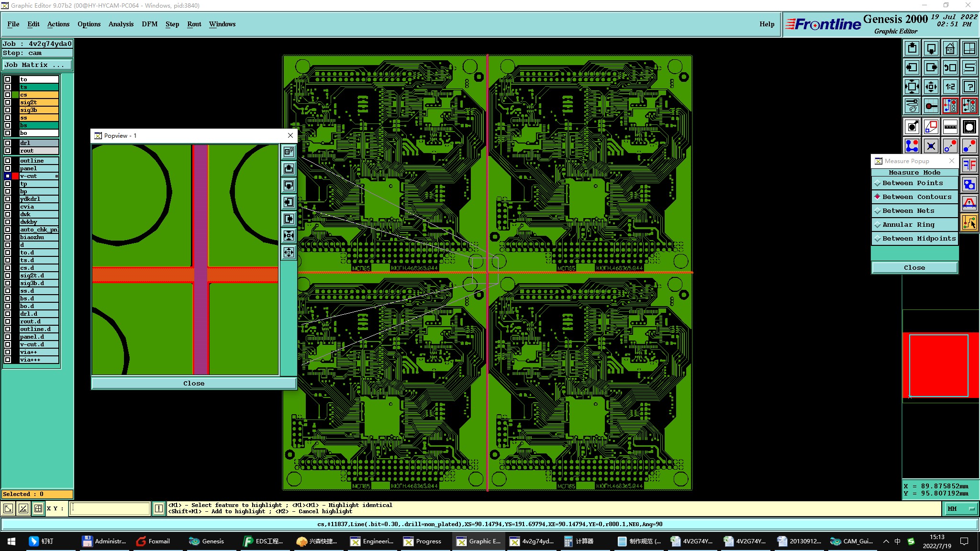Click the Home view icon
The width and height of the screenshot is (980, 551).
[x=950, y=48]
